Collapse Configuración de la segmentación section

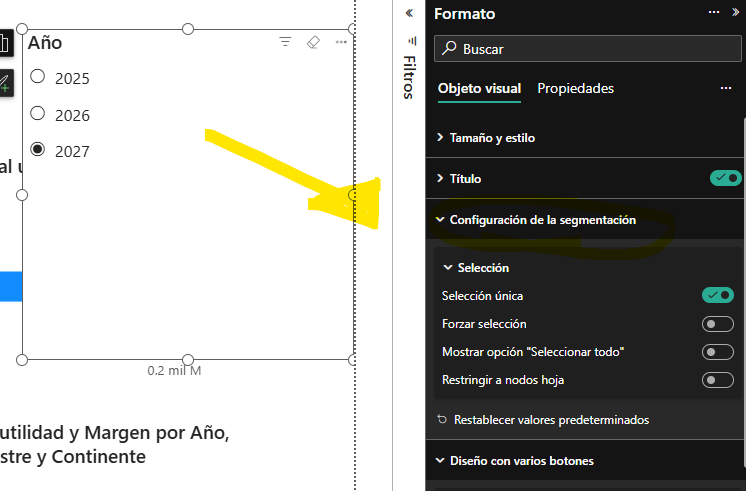click(541, 220)
